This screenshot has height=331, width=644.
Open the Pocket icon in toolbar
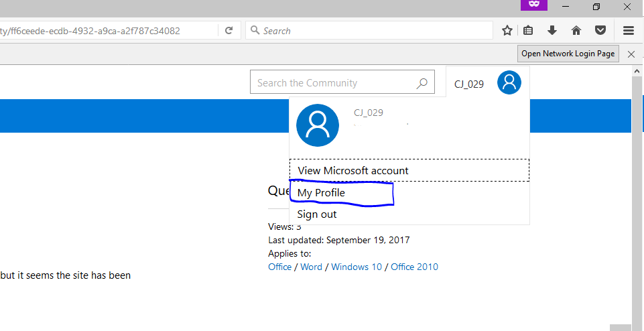600,30
